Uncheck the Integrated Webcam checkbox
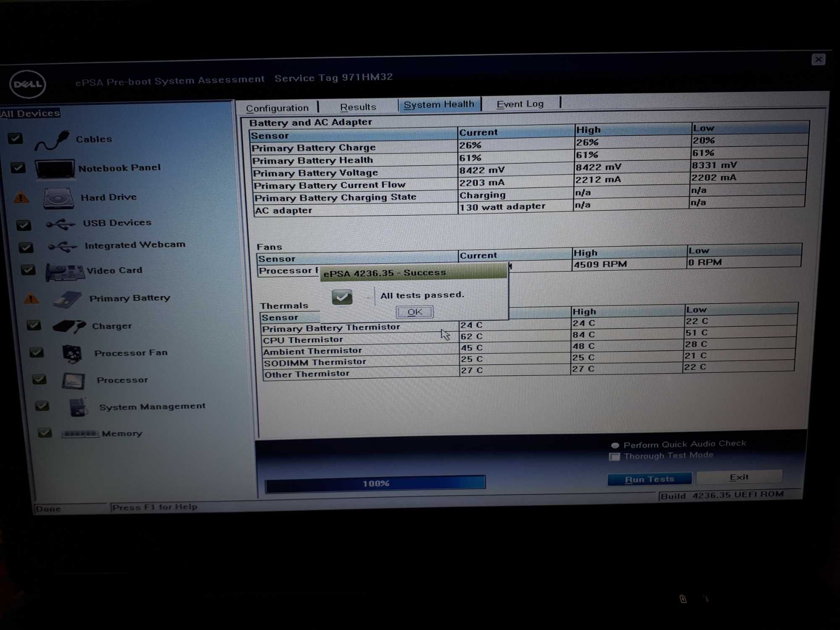The height and width of the screenshot is (630, 840). tap(26, 247)
